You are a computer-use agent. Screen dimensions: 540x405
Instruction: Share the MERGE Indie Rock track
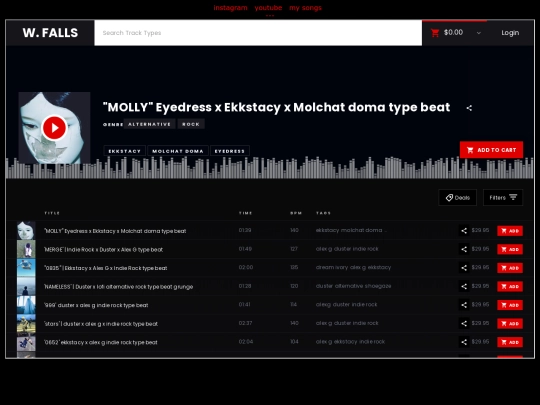(x=464, y=249)
